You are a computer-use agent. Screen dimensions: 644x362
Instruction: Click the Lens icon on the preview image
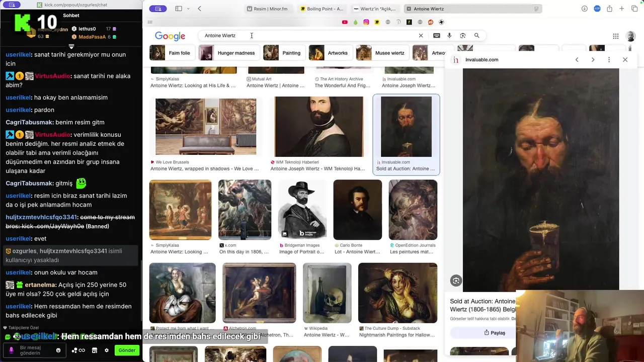coord(456,281)
